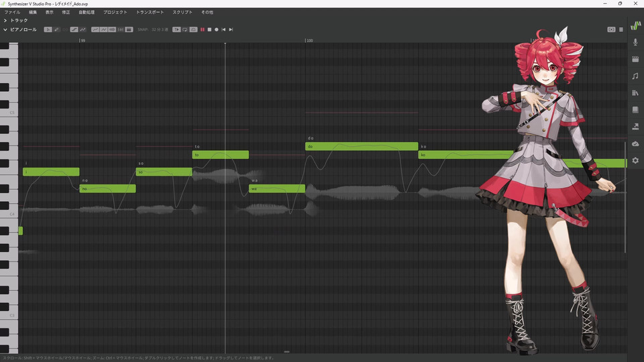Pause playback with the red pause button
644x362 pixels.
pos(202,29)
